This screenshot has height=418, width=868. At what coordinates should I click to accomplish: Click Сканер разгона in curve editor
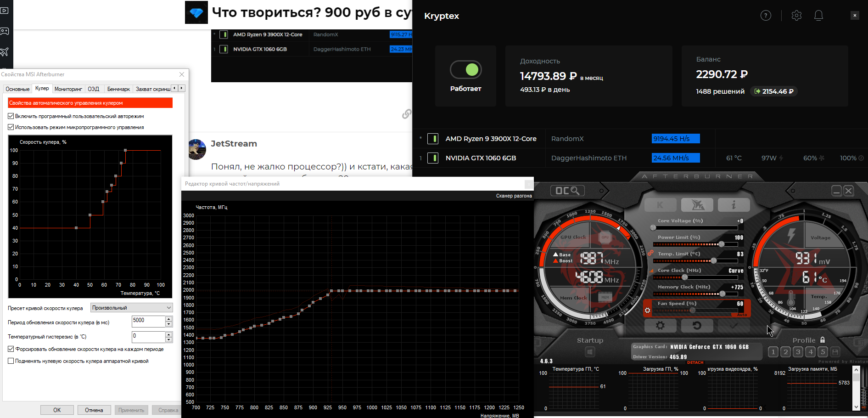pyautogui.click(x=514, y=196)
